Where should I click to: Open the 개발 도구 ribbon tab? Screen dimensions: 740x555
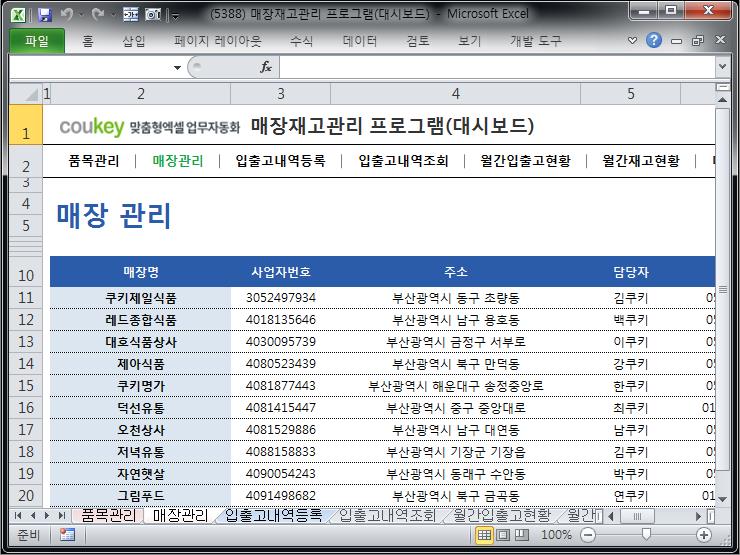click(536, 41)
